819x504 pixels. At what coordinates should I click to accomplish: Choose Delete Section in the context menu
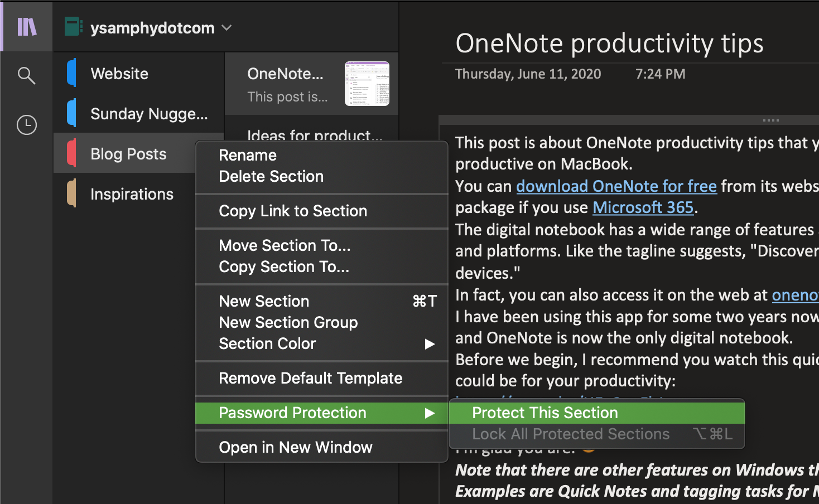click(x=322, y=176)
